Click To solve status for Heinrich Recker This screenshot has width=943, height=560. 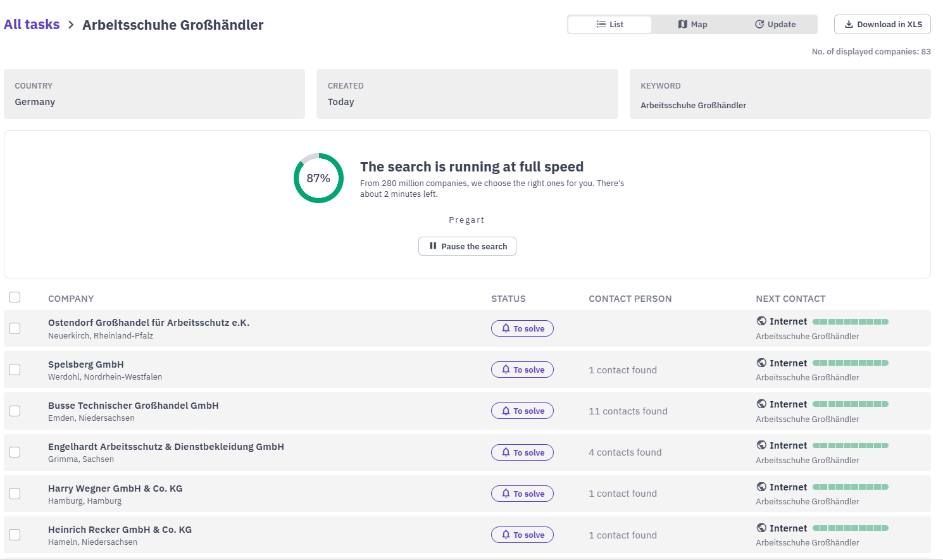[522, 535]
